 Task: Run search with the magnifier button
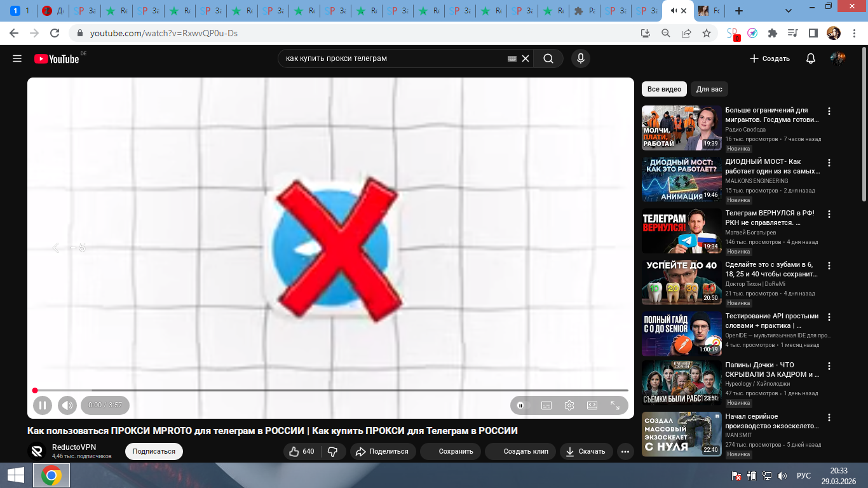tap(548, 58)
